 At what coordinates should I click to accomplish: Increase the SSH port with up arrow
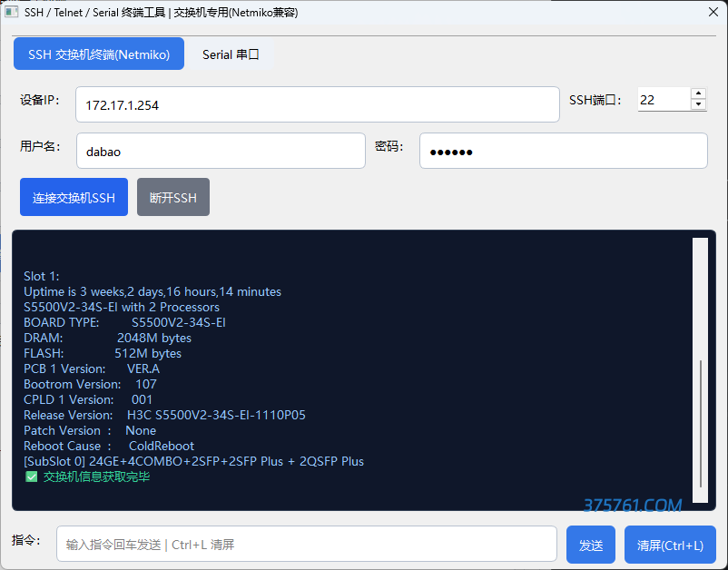(x=698, y=93)
